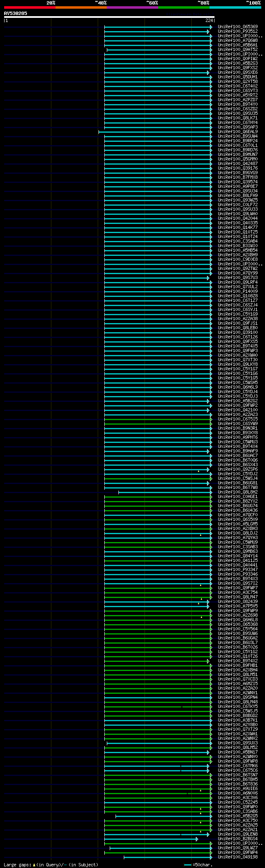265x868 pixels.
Task: Click the UniRef100_B2BGS4 label
Action: [238, 839]
